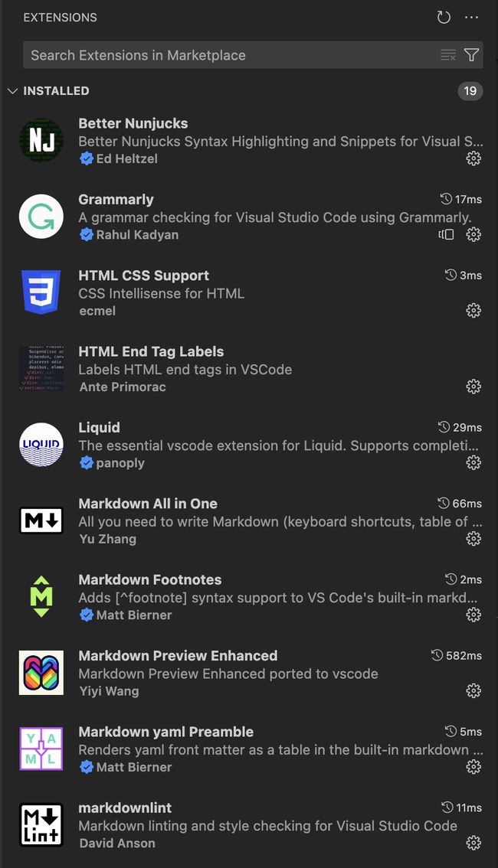The width and height of the screenshot is (498, 868).
Task: Open the filter extensions funnel menu
Action: pos(472,55)
